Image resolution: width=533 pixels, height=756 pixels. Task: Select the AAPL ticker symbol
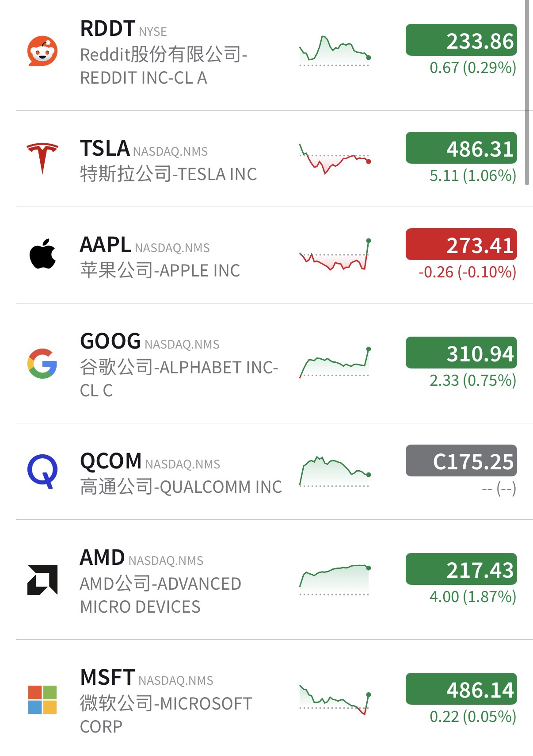coord(105,245)
